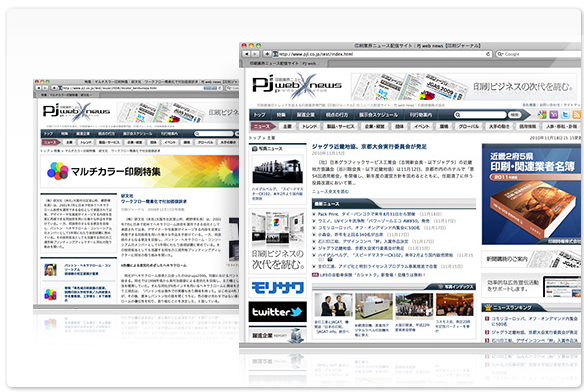Open the ジャグラ近畿地協 headline article link
This screenshot has width=584, height=392.
pos(369,146)
